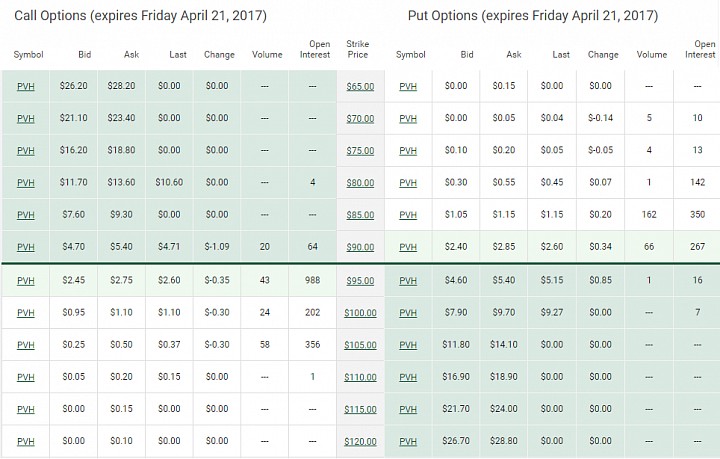Click PVH call symbol with bid $4.70
Screen dimensions: 720x459
point(26,247)
